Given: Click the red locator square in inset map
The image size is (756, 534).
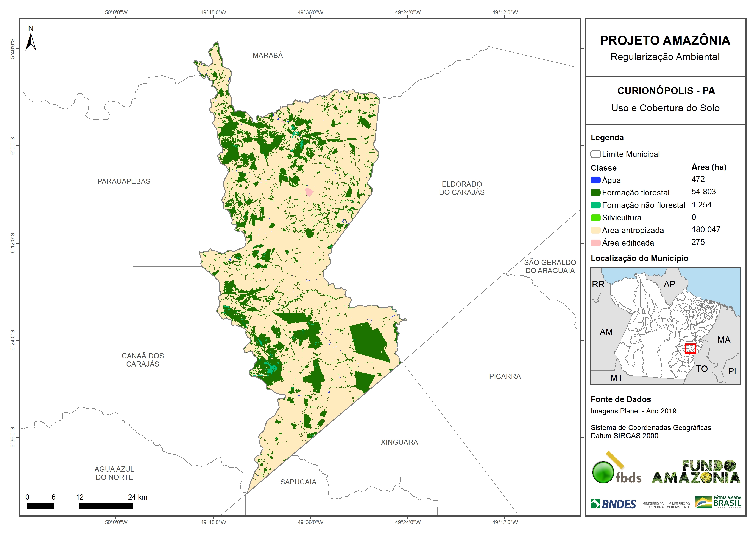Looking at the screenshot, I should click(x=690, y=348).
